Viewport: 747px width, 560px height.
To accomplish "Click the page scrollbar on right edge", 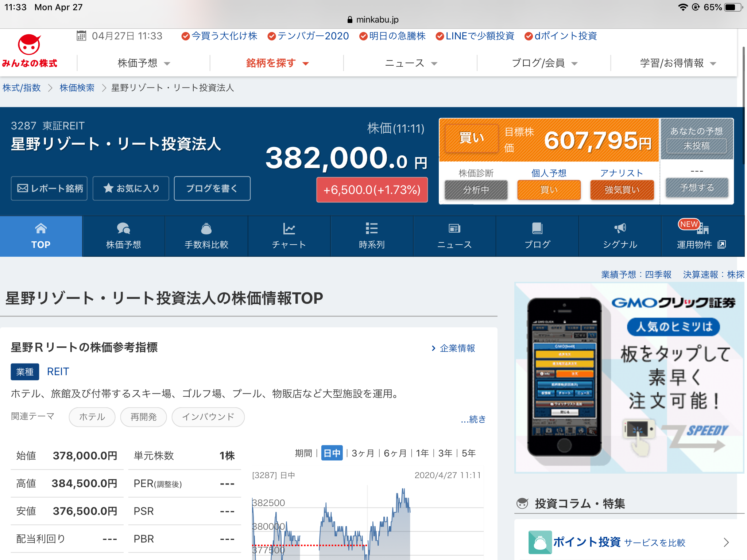I will 744,105.
